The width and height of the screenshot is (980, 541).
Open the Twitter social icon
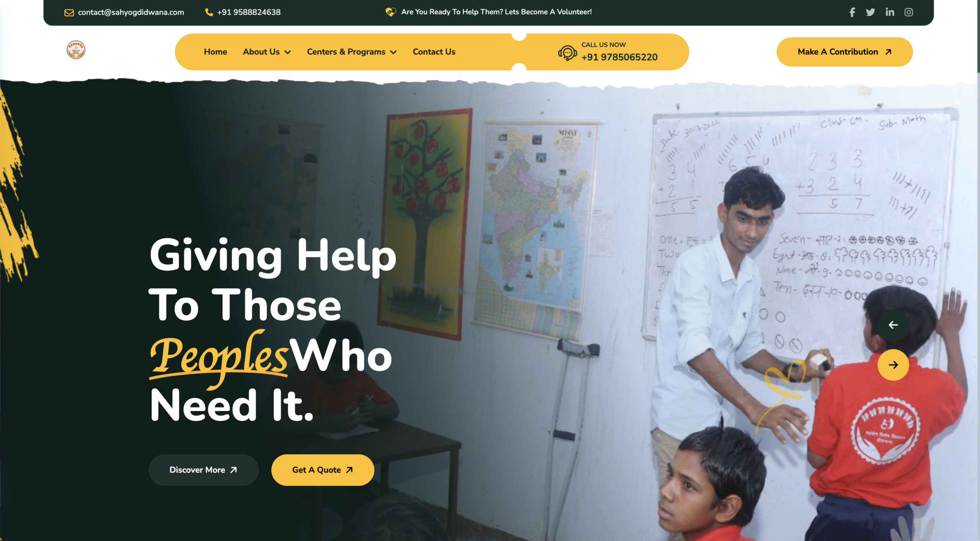871,12
